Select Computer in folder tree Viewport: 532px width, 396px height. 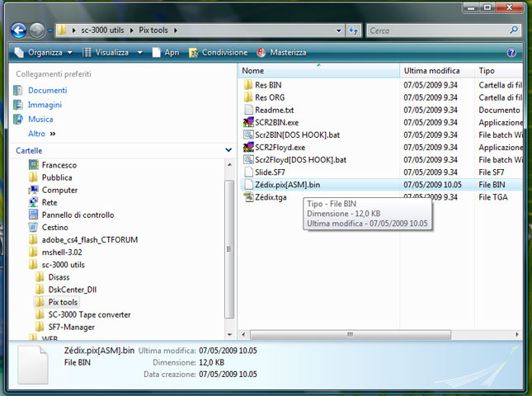click(x=59, y=190)
